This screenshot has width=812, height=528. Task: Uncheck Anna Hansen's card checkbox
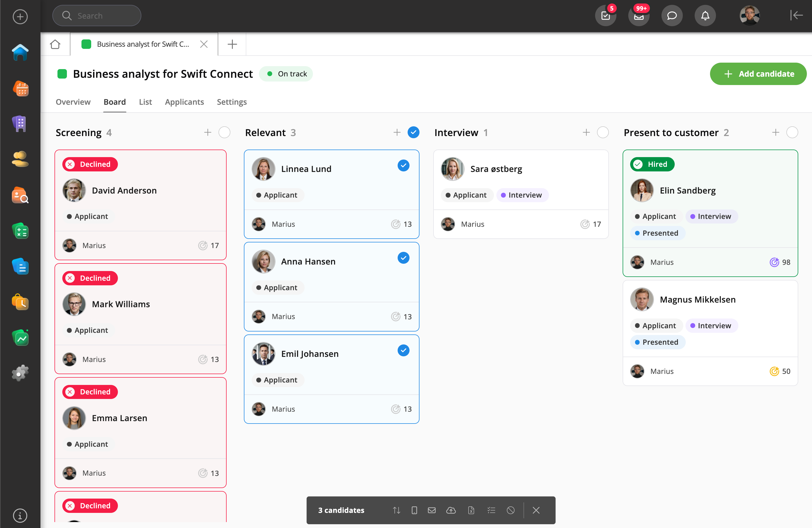(x=404, y=258)
